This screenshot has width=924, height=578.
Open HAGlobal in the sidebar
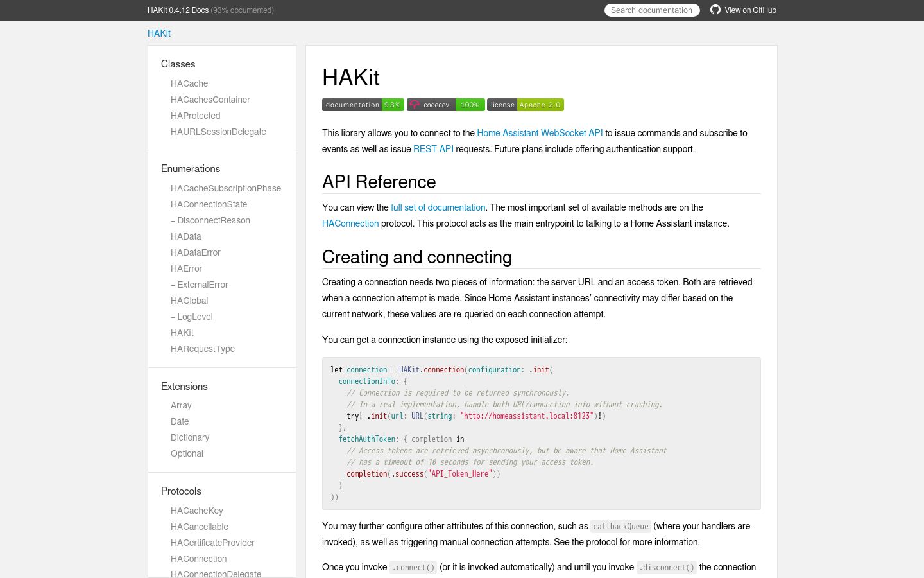click(x=189, y=301)
